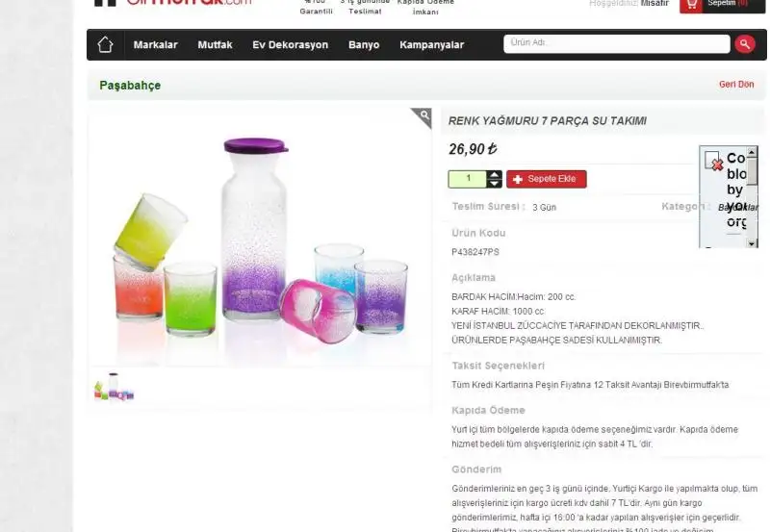Viewport: 770px width, 532px height.
Task: Click the Paşabahçe brand link
Action: tap(130, 86)
